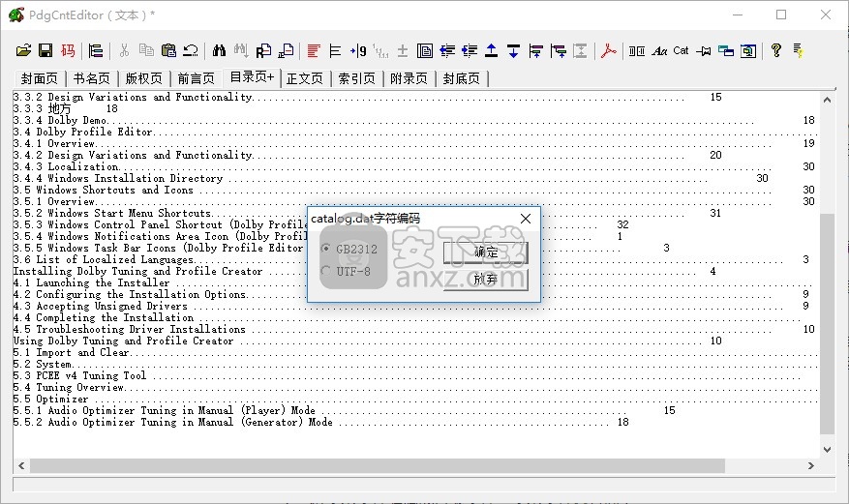
Task: Find text with the binoculars icon
Action: click(219, 51)
